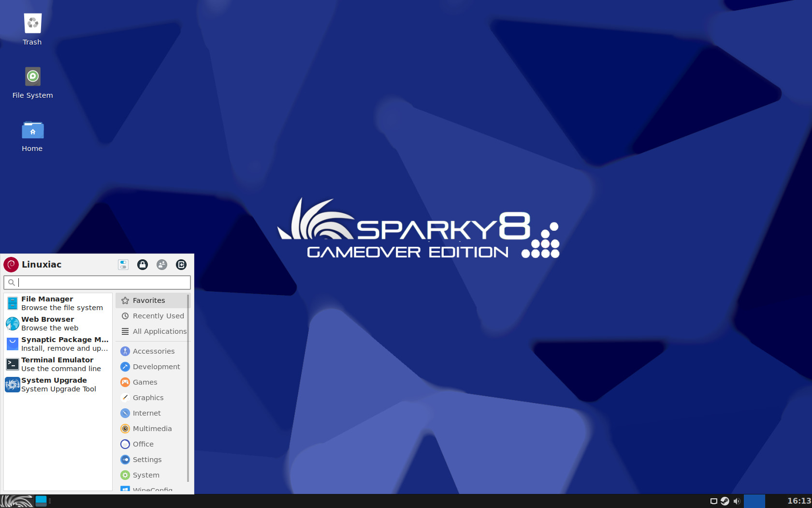Click the volume tray icon
This screenshot has height=508, width=812.
(737, 501)
